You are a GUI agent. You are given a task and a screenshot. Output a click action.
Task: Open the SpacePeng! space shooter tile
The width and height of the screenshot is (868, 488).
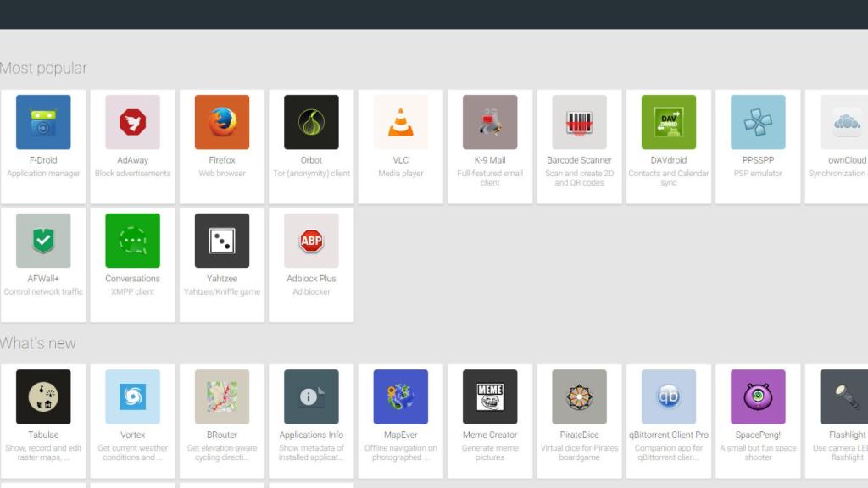coord(757,396)
